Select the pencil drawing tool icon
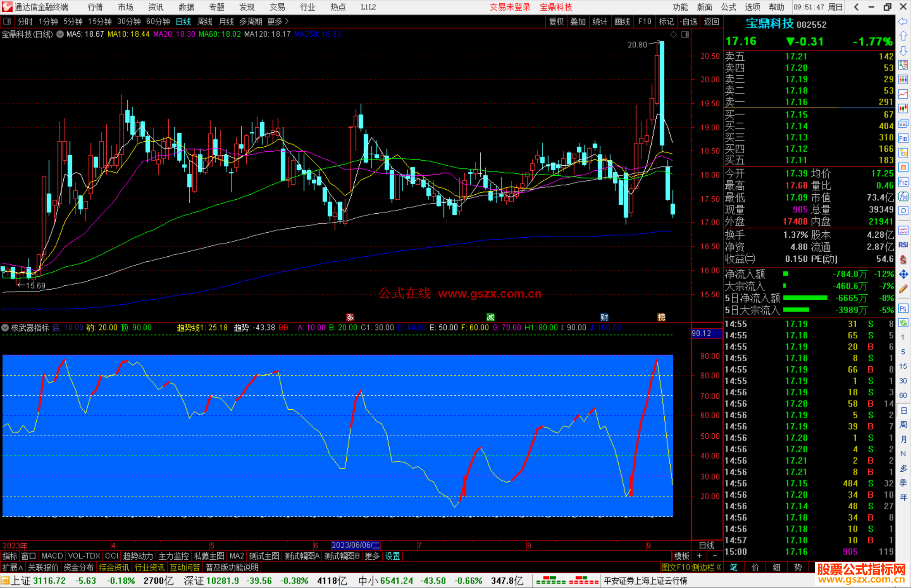Viewport: 911px width, 588px height. tap(903, 289)
